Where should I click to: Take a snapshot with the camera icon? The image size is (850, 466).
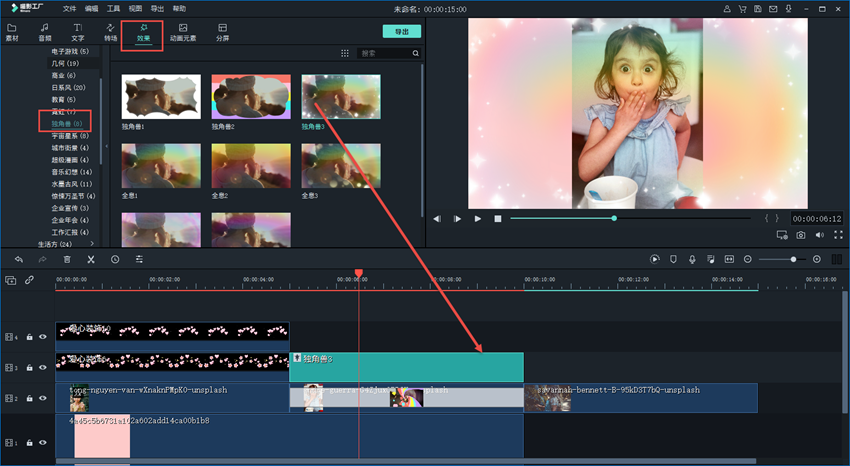pyautogui.click(x=801, y=235)
